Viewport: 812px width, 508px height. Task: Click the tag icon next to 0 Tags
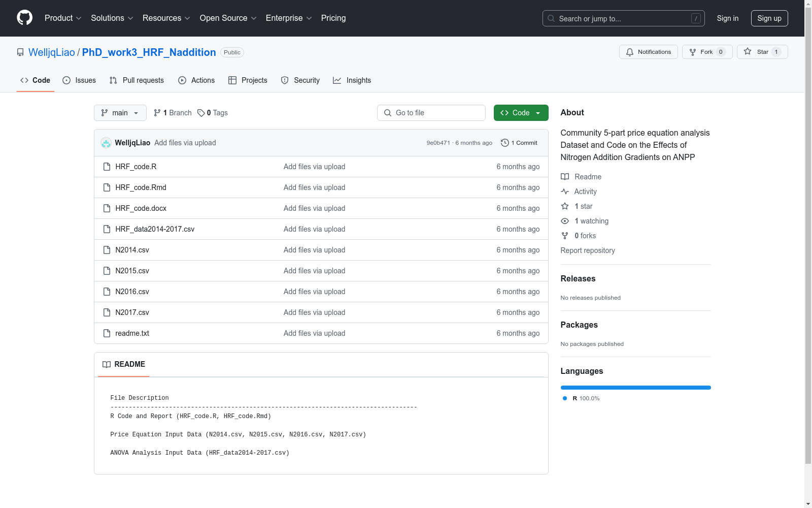(201, 113)
